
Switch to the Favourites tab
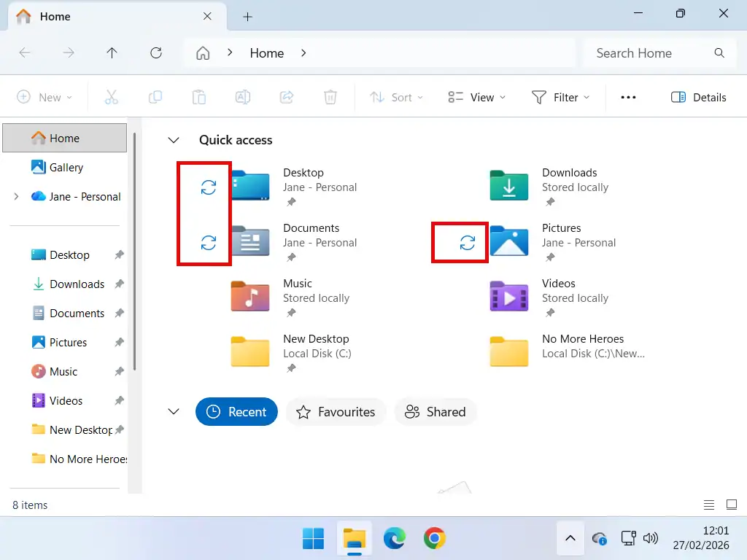pos(336,412)
